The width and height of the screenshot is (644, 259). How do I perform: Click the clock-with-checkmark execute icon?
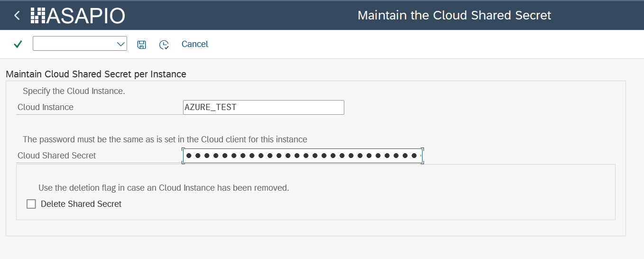coord(164,45)
